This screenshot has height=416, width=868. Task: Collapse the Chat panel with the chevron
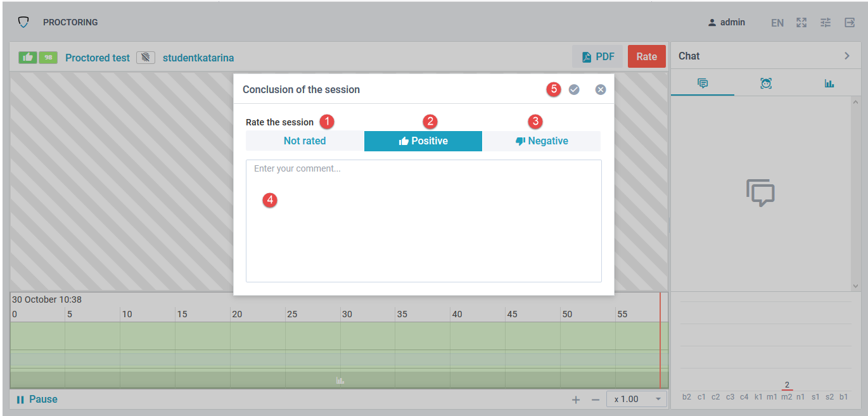point(847,56)
